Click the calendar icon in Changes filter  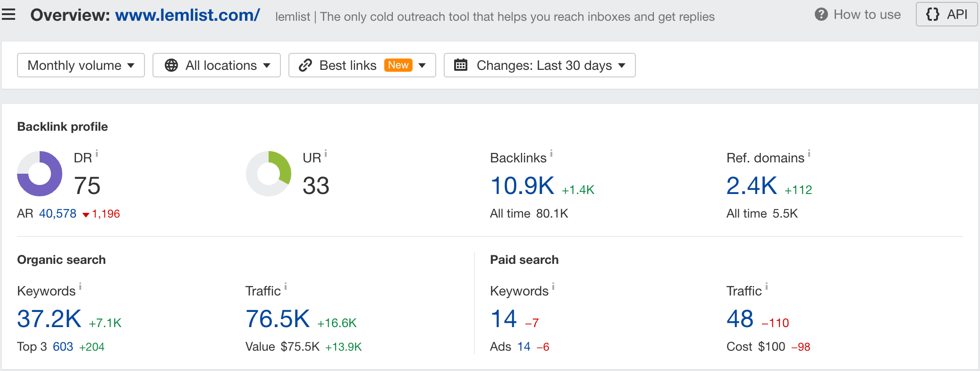tap(461, 65)
